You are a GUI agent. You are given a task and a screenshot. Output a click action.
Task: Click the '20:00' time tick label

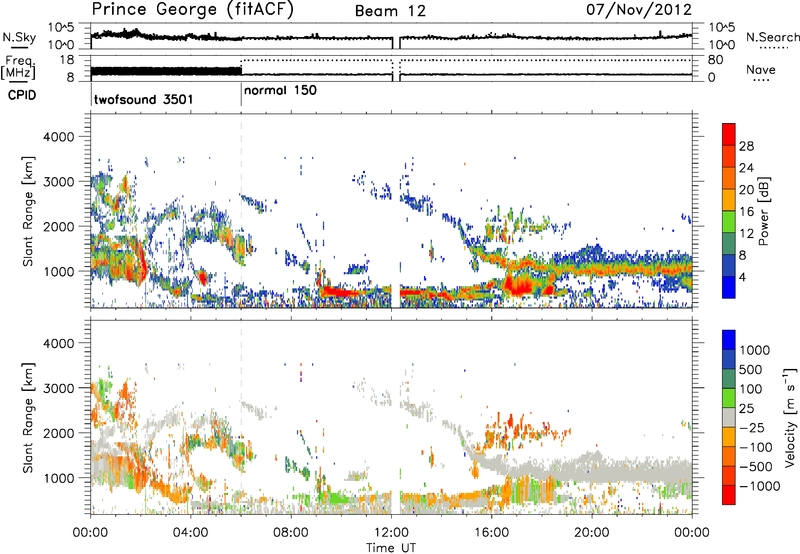[x=592, y=533]
